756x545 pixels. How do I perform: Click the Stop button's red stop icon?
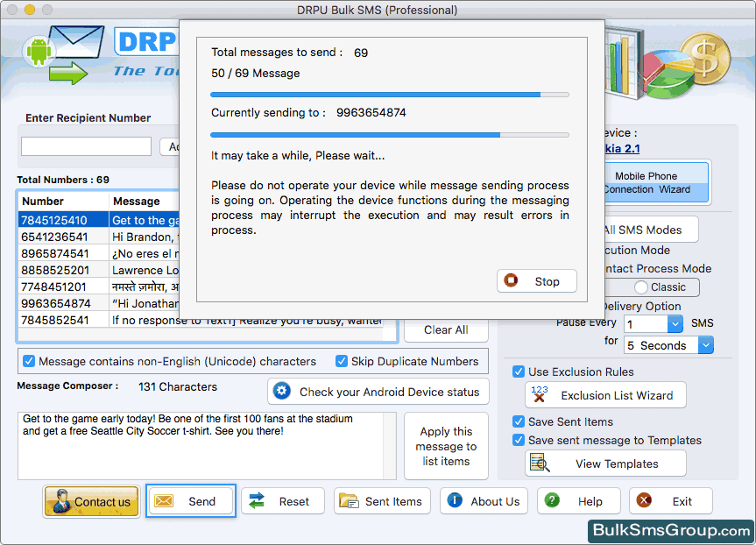coord(511,280)
